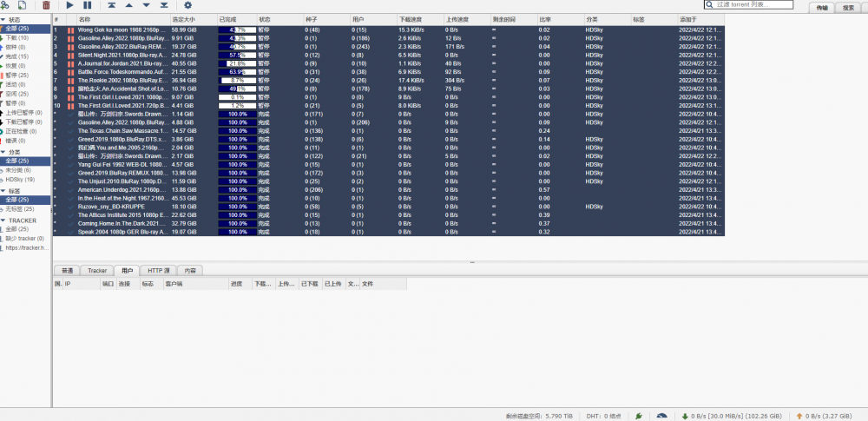
Task: Click completed checkmark icon of Ruzove_sny_BD-KRUPPE
Action: click(x=71, y=207)
